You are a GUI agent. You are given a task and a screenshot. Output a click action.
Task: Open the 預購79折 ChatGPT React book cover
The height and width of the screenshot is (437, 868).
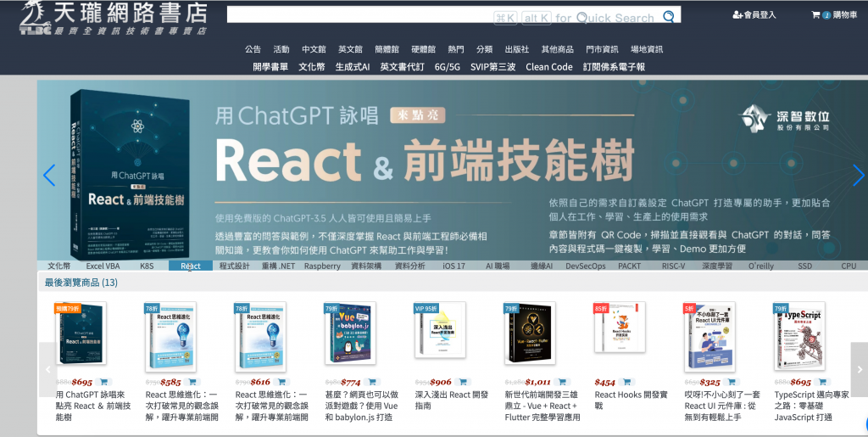coord(81,333)
